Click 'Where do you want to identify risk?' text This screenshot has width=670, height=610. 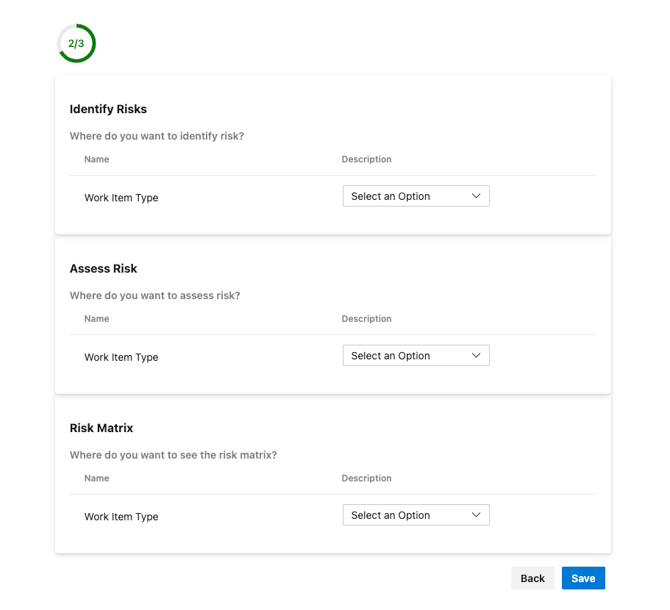[157, 136]
